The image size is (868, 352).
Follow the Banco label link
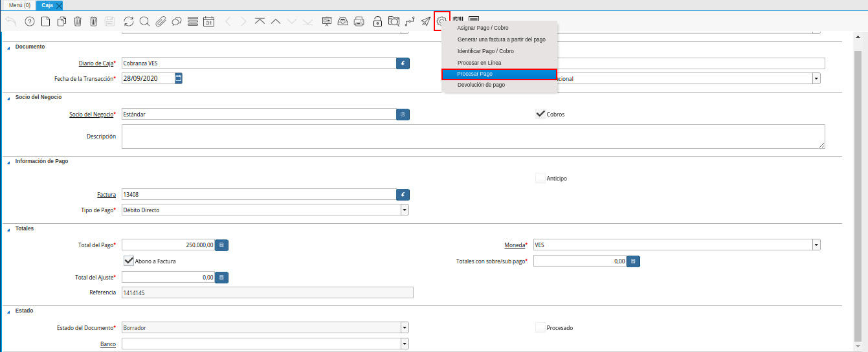[x=108, y=344]
